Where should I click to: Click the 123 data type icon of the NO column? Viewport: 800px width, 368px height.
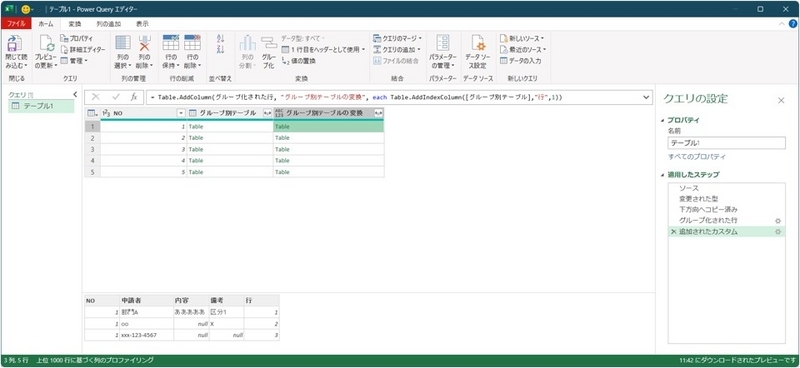[x=107, y=113]
